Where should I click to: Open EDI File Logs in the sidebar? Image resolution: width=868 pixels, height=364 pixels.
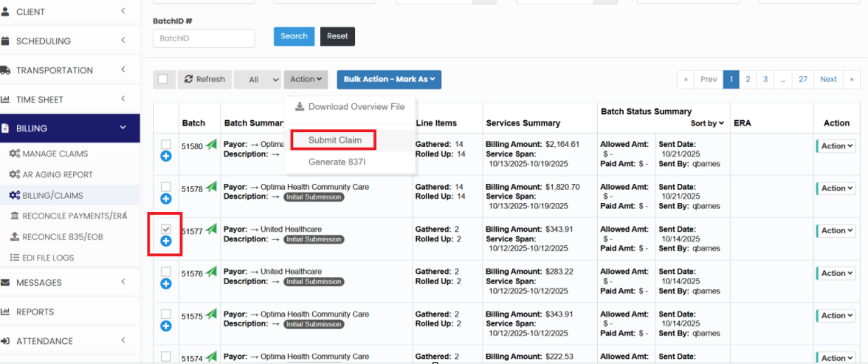tap(48, 258)
